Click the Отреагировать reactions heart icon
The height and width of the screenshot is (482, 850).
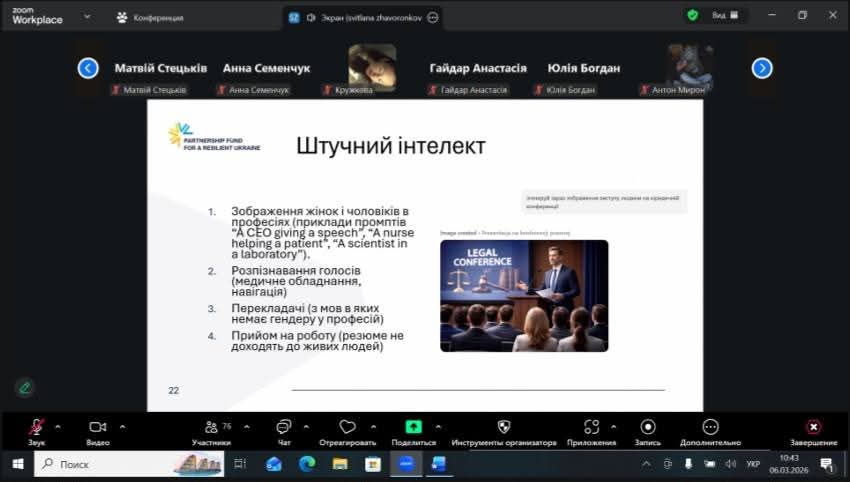tap(347, 427)
